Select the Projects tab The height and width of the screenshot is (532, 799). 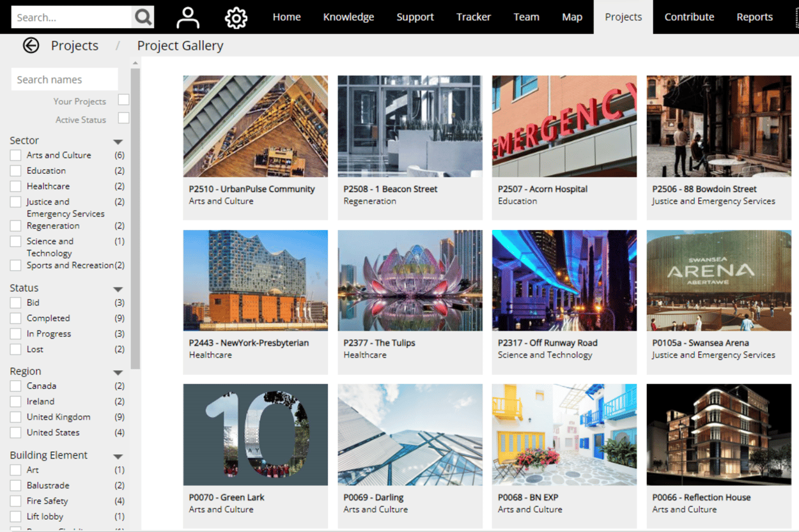[623, 17]
